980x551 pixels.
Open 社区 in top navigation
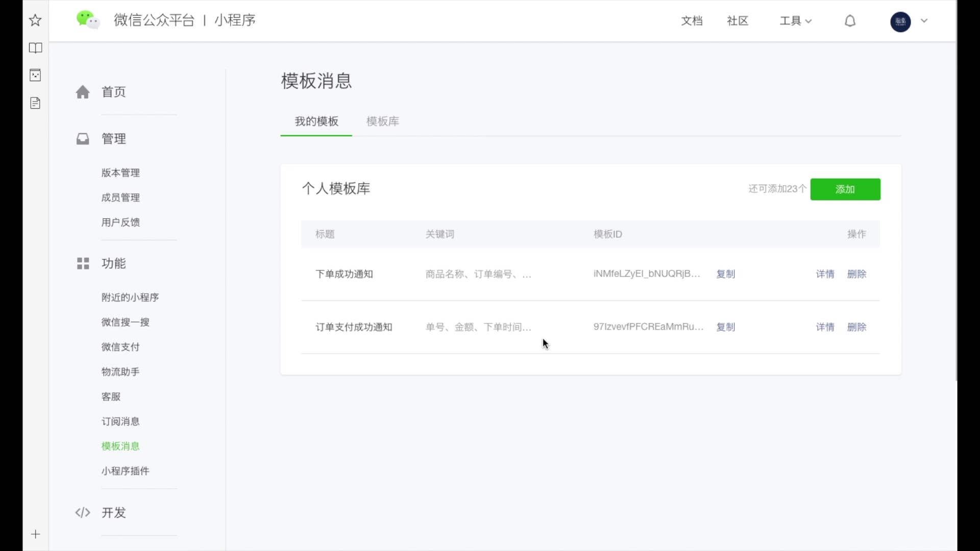point(738,21)
